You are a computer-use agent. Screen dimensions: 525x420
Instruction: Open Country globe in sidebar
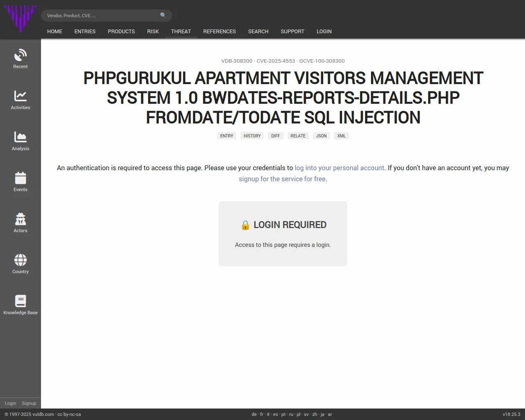(x=21, y=265)
